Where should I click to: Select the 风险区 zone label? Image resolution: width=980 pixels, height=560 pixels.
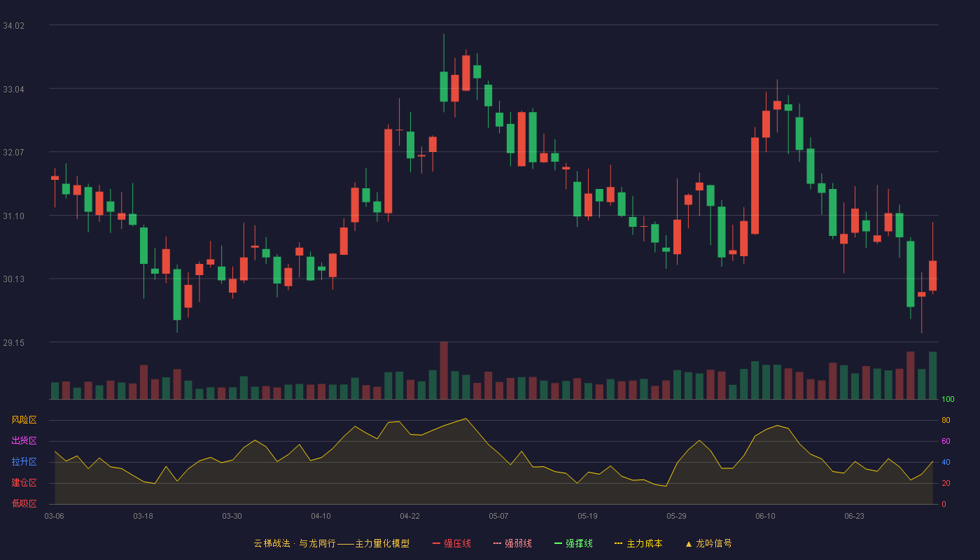[24, 420]
